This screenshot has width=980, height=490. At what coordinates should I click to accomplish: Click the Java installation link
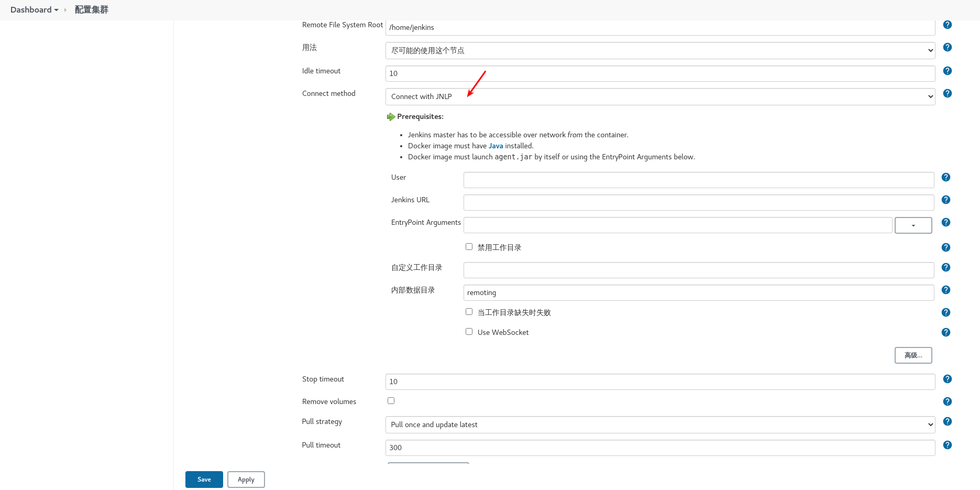tap(495, 145)
